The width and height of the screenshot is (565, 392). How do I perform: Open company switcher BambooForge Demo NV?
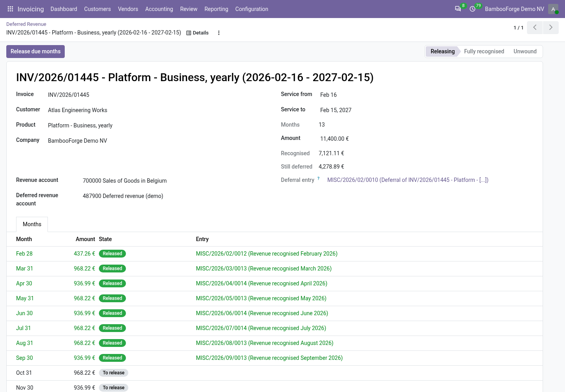click(x=514, y=9)
